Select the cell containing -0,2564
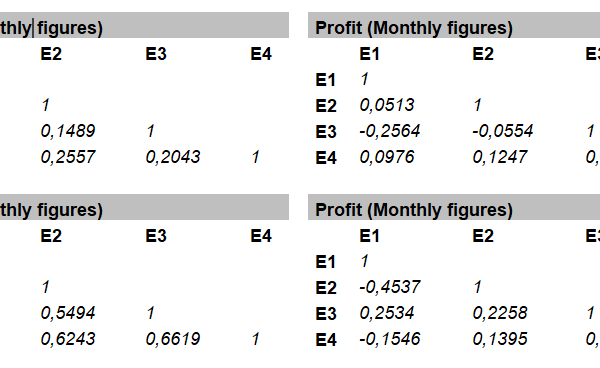Viewport: 600px width, 368px height. pyautogui.click(x=390, y=131)
